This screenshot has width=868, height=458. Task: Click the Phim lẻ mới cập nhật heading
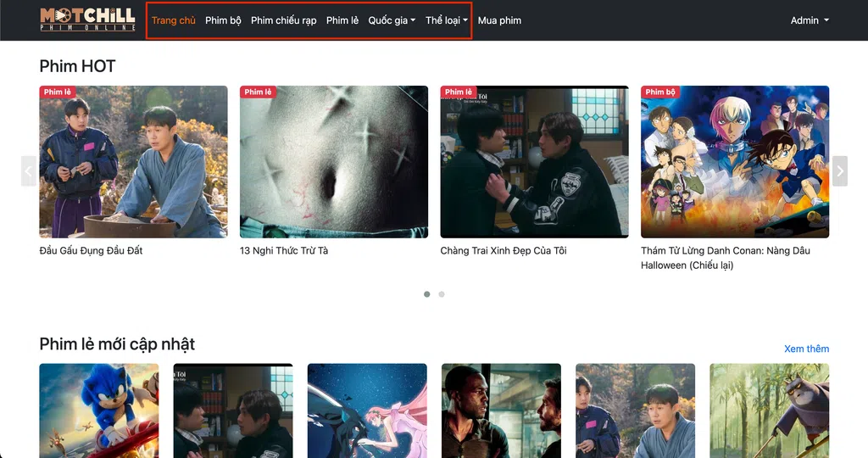click(x=117, y=344)
